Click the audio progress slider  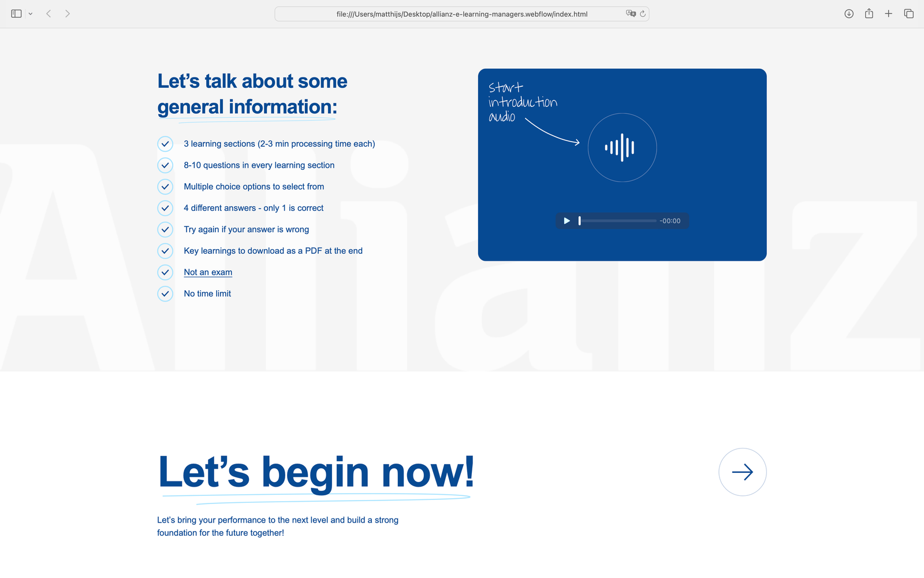(617, 221)
